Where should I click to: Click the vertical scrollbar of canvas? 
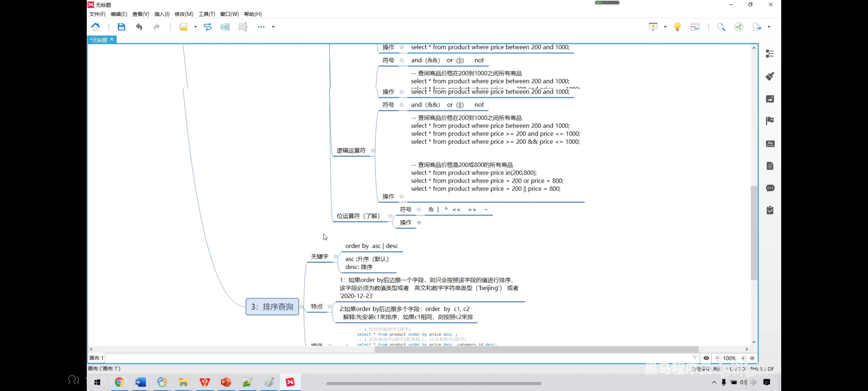(754, 233)
